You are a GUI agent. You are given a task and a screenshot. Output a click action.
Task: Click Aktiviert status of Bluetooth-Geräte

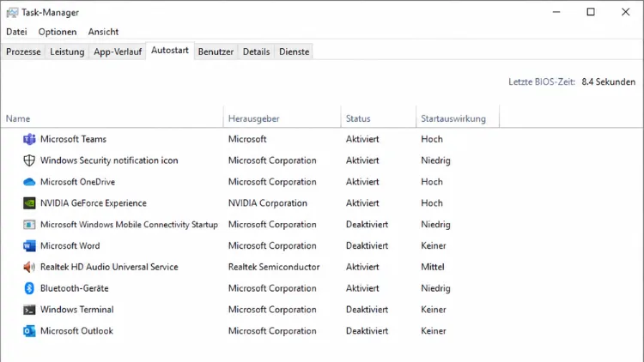(362, 288)
